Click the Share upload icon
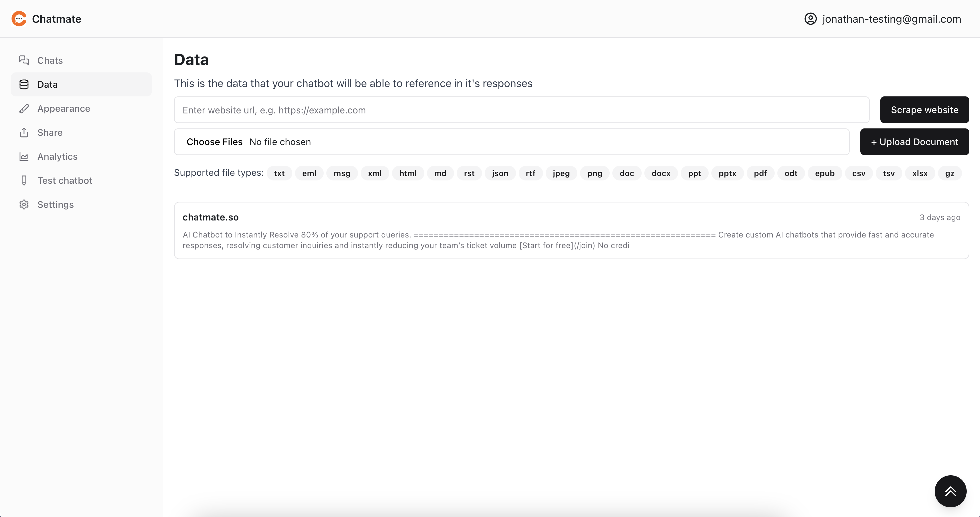The width and height of the screenshot is (980, 517). point(24,132)
